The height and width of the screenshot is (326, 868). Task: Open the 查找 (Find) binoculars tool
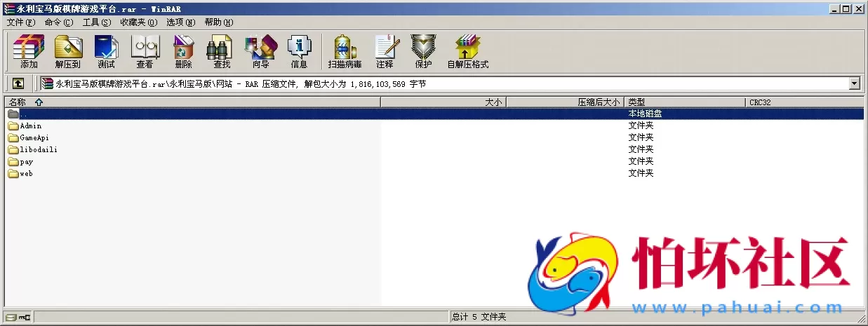(x=222, y=52)
